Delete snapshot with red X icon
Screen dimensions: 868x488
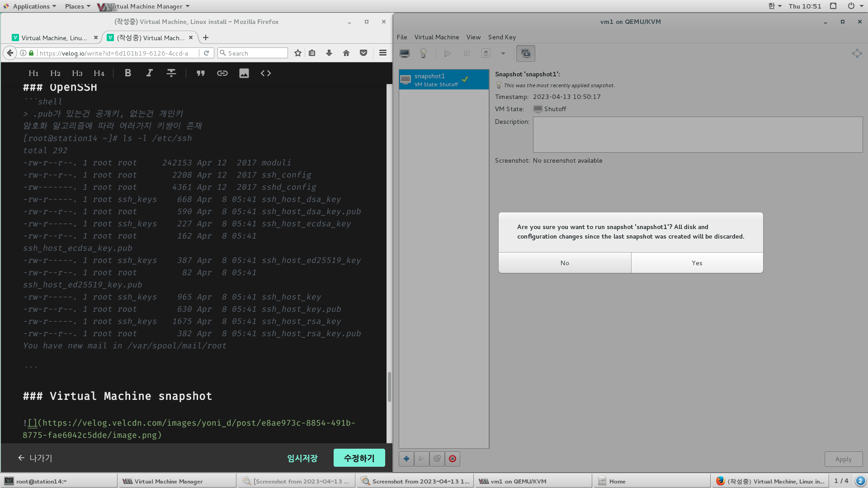tap(452, 459)
